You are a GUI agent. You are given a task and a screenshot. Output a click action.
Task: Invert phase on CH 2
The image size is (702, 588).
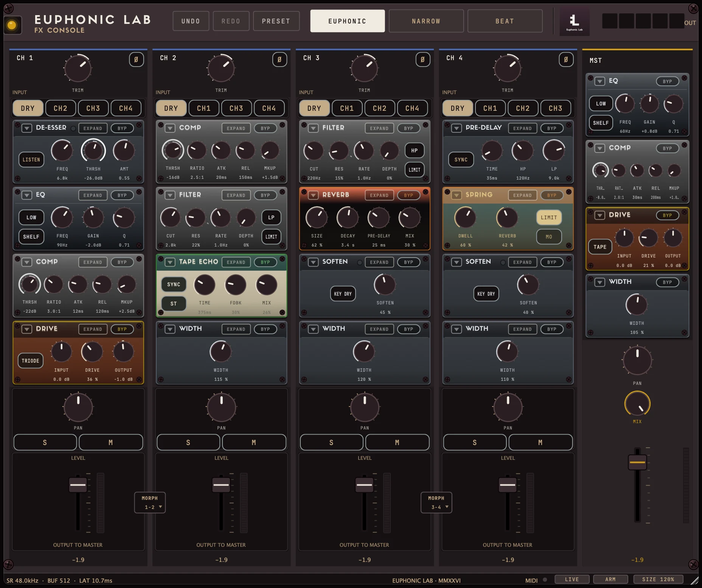[x=280, y=59]
